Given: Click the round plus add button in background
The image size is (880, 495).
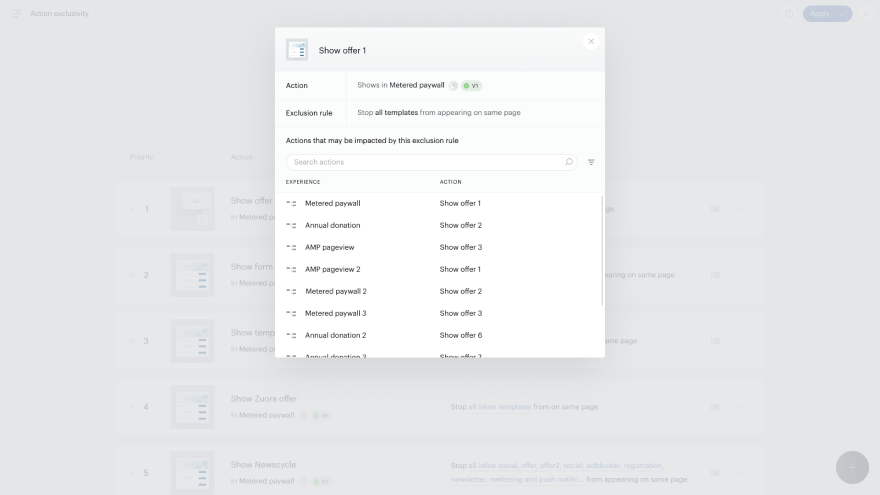Looking at the screenshot, I should pos(852,468).
